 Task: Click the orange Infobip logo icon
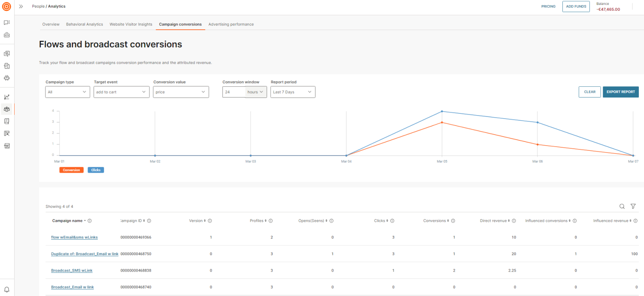tap(7, 6)
